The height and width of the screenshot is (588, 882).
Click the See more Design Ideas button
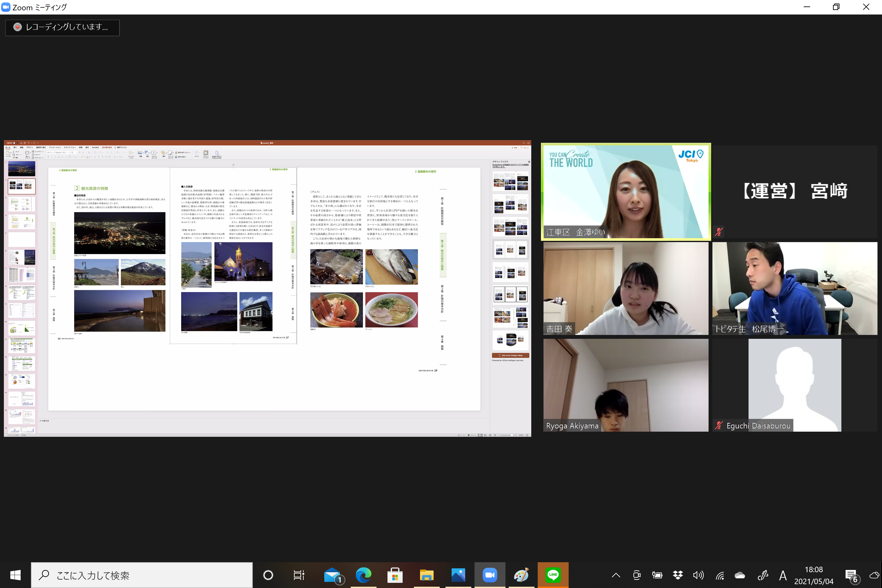click(x=510, y=355)
